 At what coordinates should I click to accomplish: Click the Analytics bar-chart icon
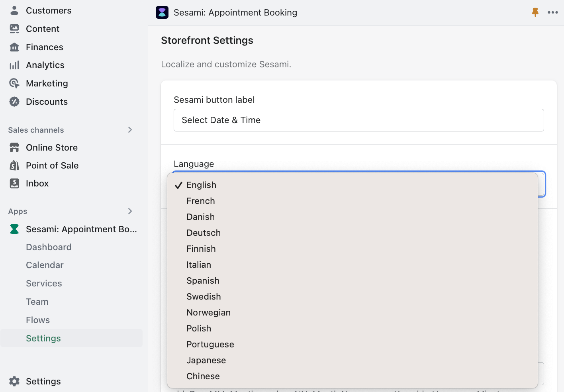(14, 65)
